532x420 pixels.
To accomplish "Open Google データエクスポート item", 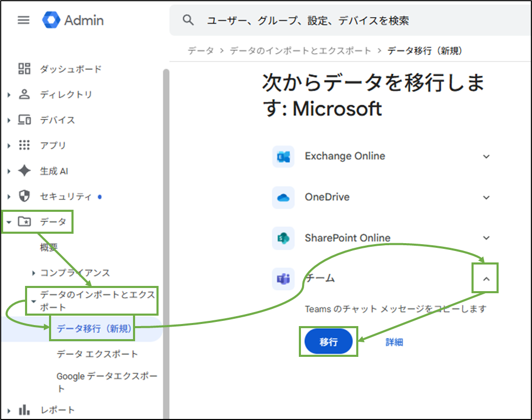I will pyautogui.click(x=107, y=382).
